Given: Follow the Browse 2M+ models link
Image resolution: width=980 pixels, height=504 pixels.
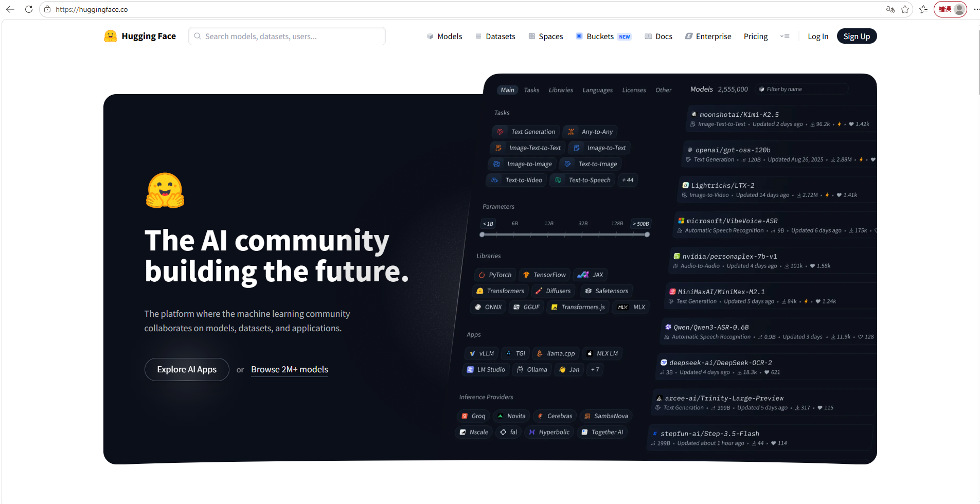Looking at the screenshot, I should click(x=290, y=369).
